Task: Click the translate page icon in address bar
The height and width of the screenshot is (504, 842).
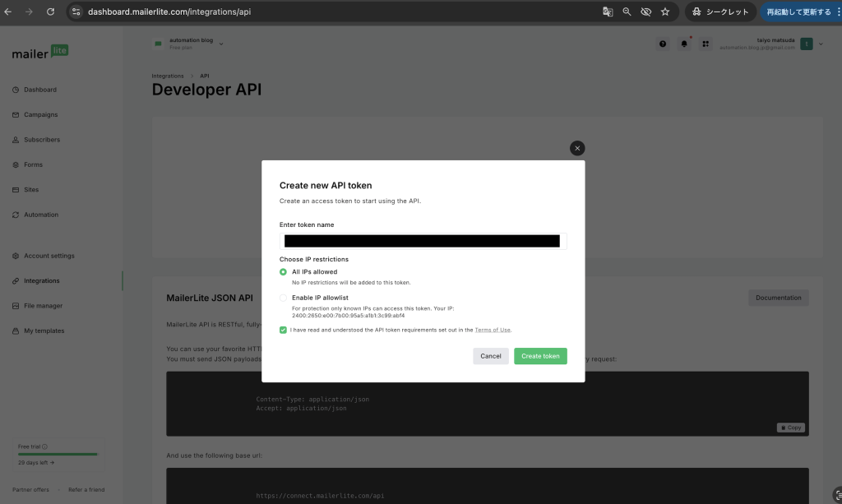Action: pos(608,12)
